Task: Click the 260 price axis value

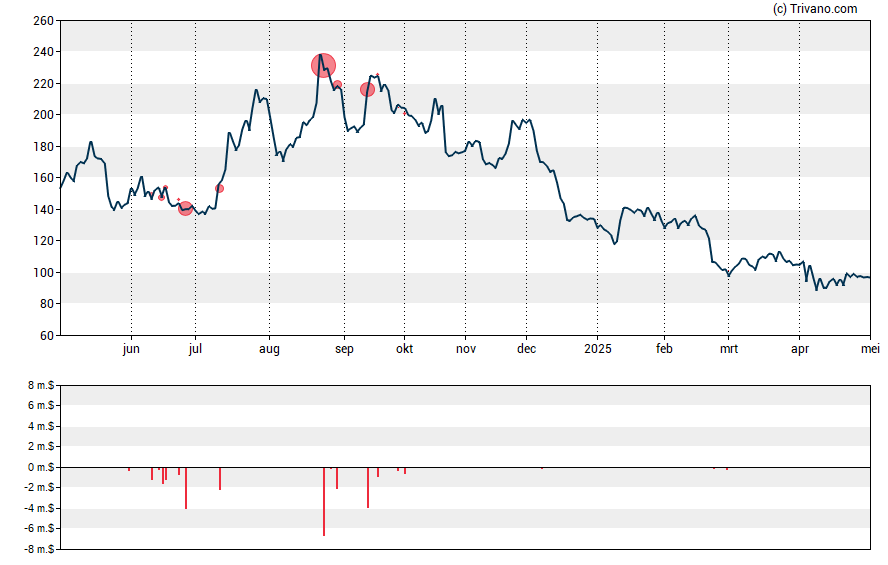Action: [x=44, y=21]
